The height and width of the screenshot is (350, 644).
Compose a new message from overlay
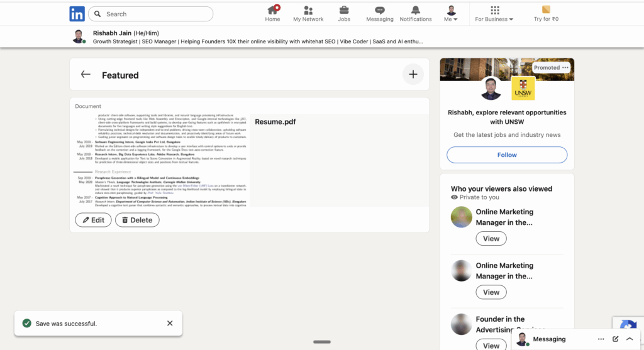[615, 339]
